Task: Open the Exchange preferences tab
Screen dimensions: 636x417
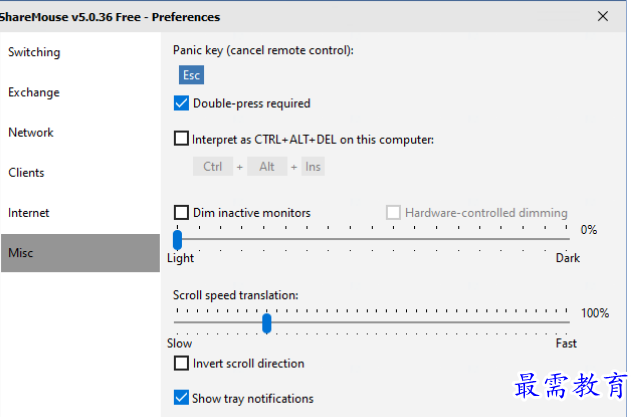Action: (x=35, y=92)
